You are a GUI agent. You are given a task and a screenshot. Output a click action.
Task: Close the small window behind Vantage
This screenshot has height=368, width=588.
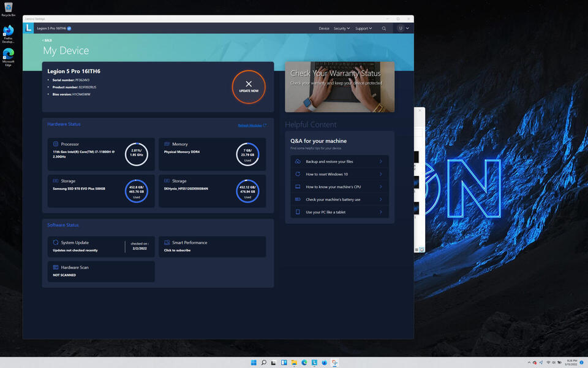420,110
